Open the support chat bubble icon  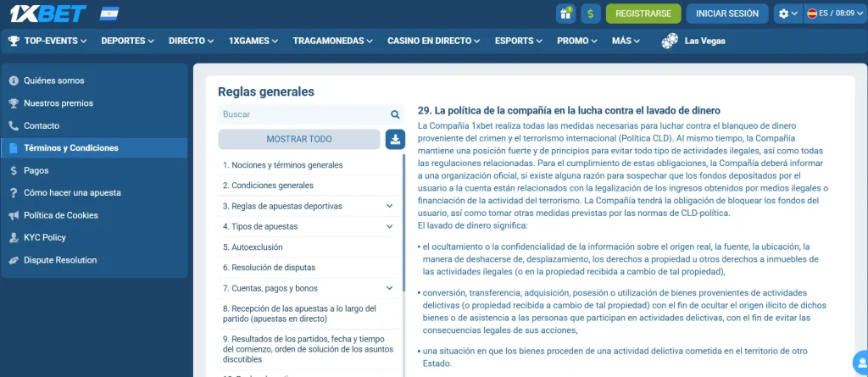[861, 363]
